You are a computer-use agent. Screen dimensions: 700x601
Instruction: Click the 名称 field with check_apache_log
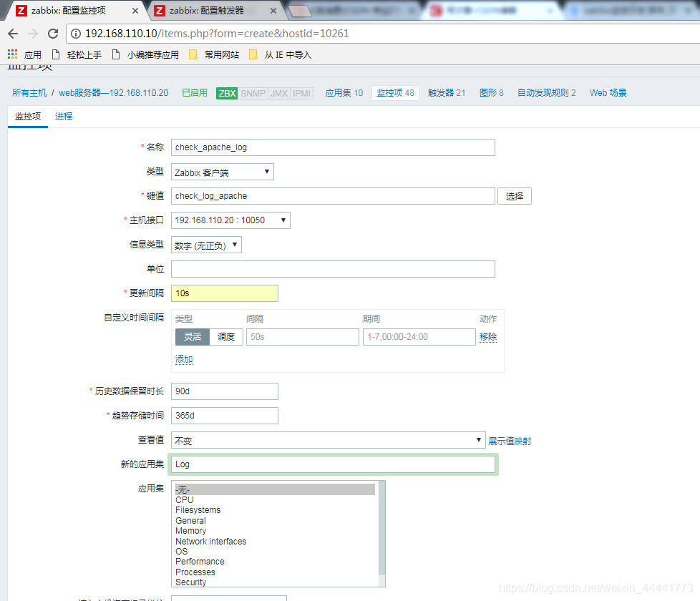click(333, 147)
